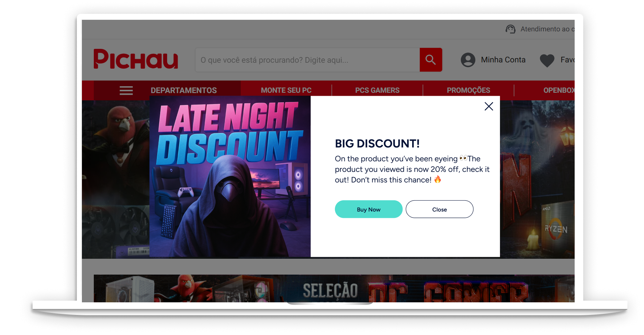This screenshot has height=335, width=644.
Task: Focus the product search input field
Action: coord(307,60)
